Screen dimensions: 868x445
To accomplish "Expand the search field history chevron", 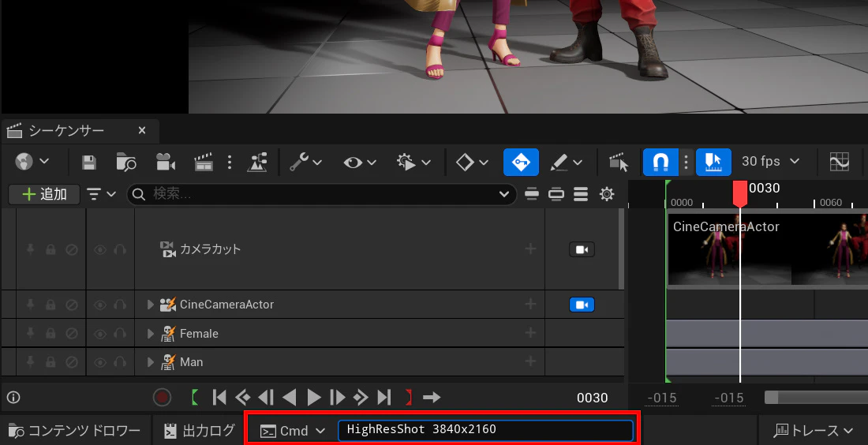I will (x=503, y=194).
